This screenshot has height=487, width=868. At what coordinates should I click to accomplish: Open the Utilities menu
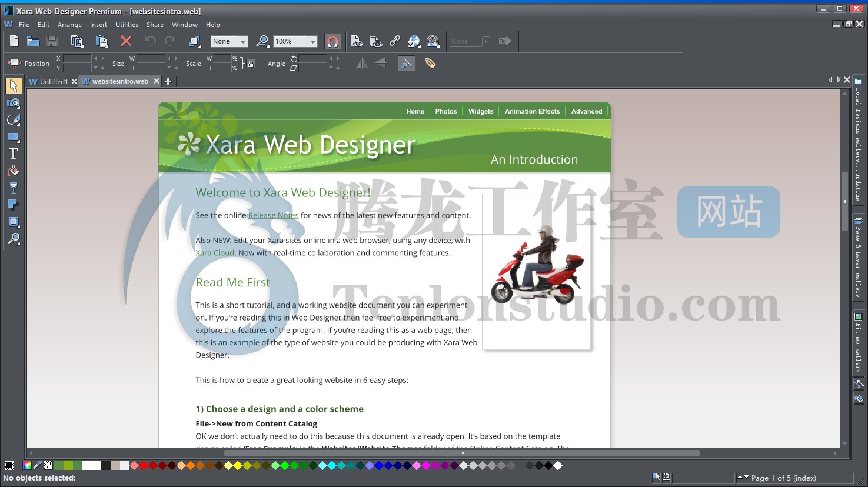click(x=127, y=25)
